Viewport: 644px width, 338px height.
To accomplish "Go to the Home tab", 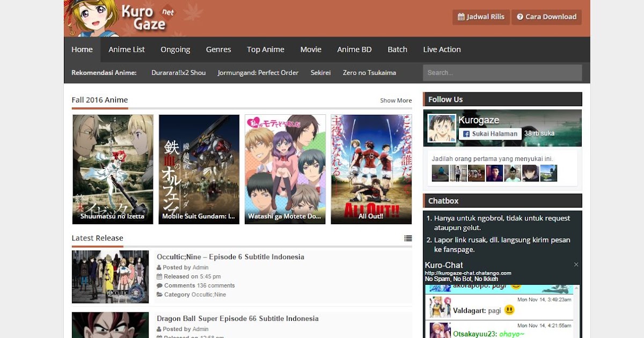I will point(82,49).
